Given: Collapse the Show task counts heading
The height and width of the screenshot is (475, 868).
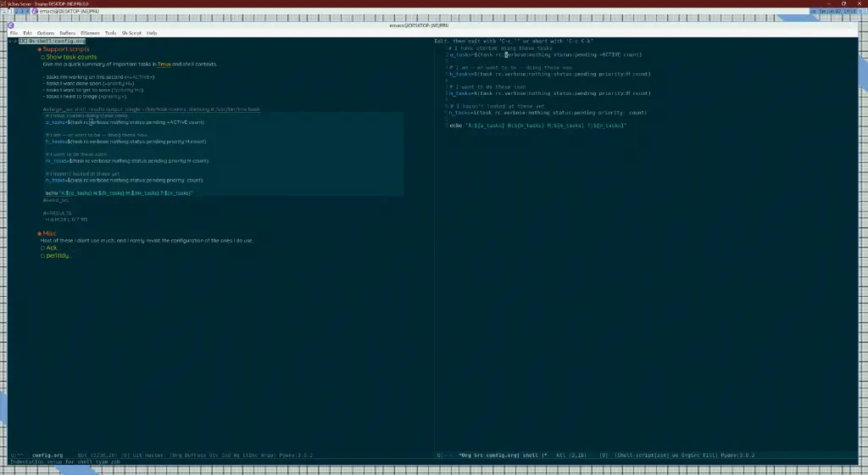Looking at the screenshot, I should click(x=71, y=57).
